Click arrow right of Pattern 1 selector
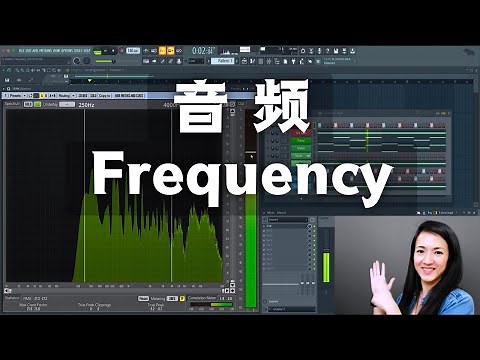Viewport: 480px width, 360px height. pos(237,61)
